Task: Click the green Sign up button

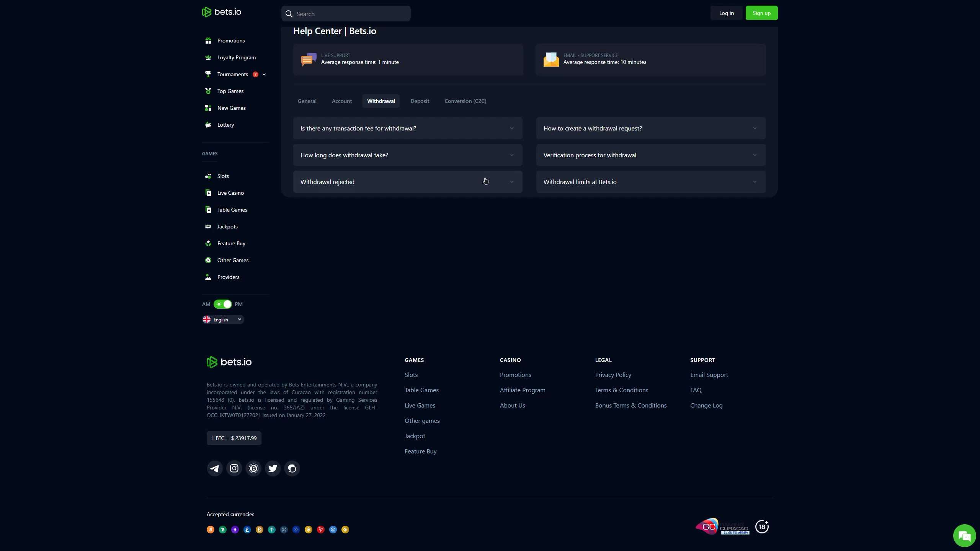Action: click(761, 13)
